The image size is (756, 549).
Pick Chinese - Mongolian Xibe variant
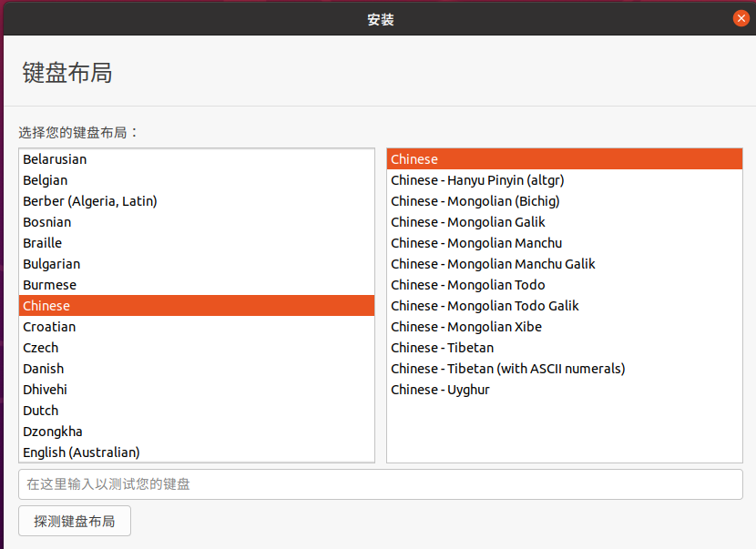(x=565, y=327)
